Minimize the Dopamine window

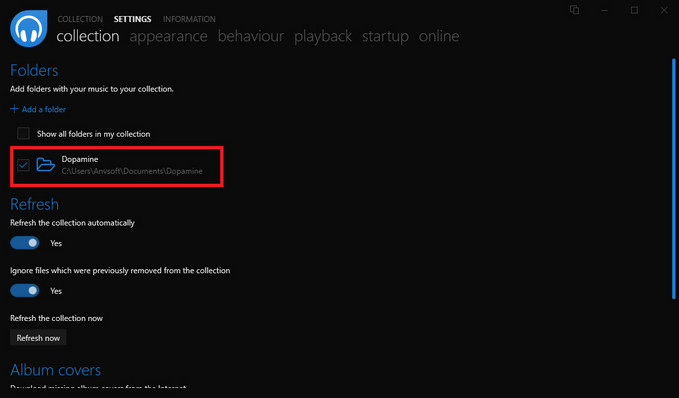coord(605,10)
